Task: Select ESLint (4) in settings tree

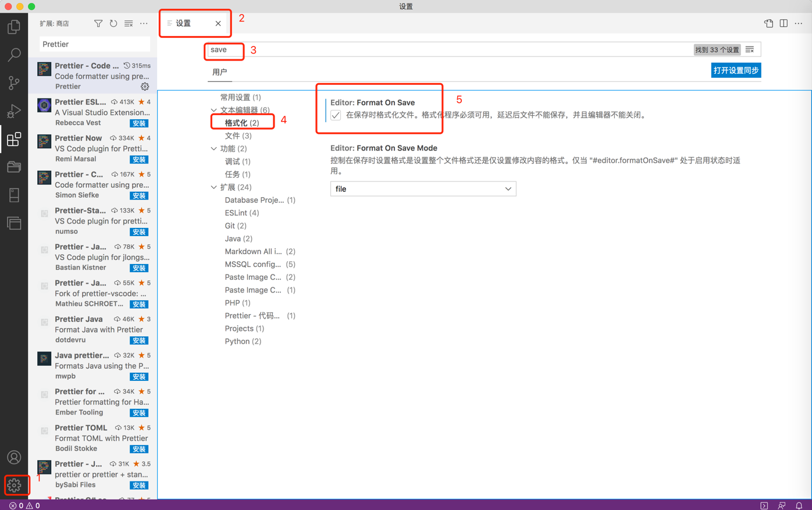Action: [242, 213]
